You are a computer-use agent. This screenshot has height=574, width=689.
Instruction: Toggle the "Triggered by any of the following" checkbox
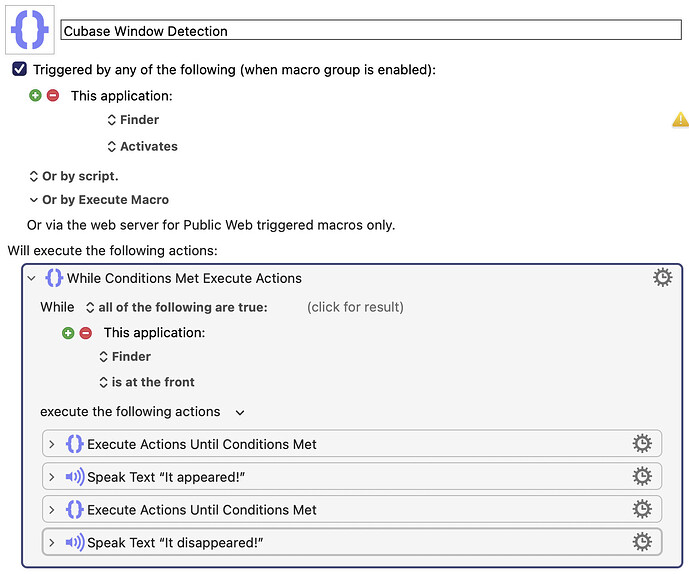pyautogui.click(x=19, y=69)
